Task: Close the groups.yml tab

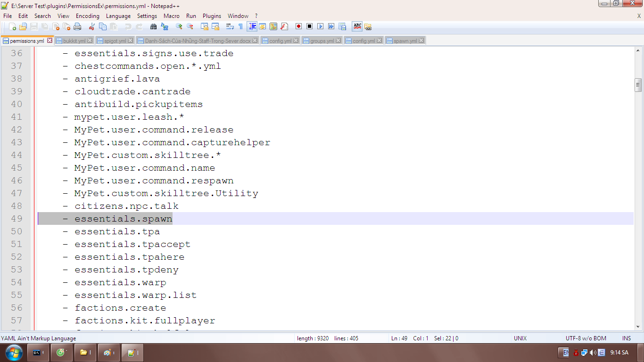Action: 339,41
